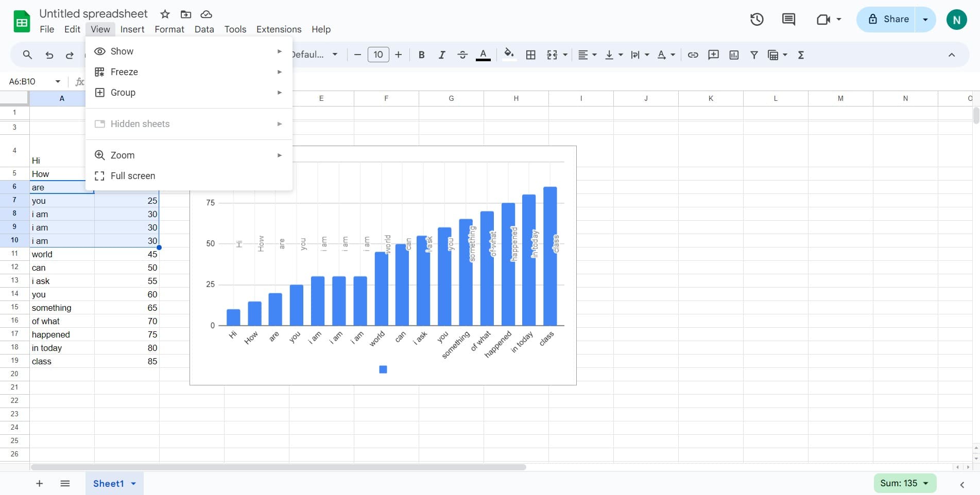Open the Name box dropdown arrow
Screen dimensions: 980x495
pyautogui.click(x=58, y=81)
